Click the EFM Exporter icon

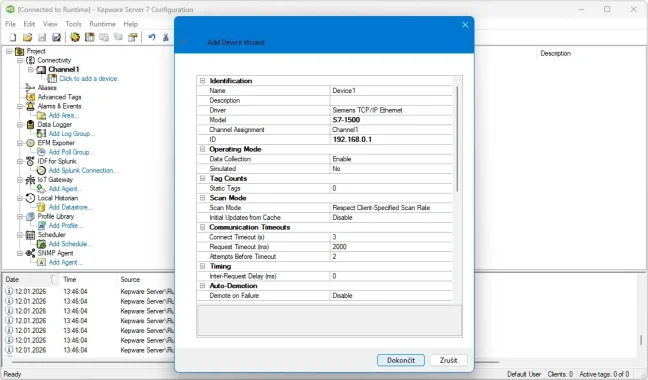(x=30, y=143)
